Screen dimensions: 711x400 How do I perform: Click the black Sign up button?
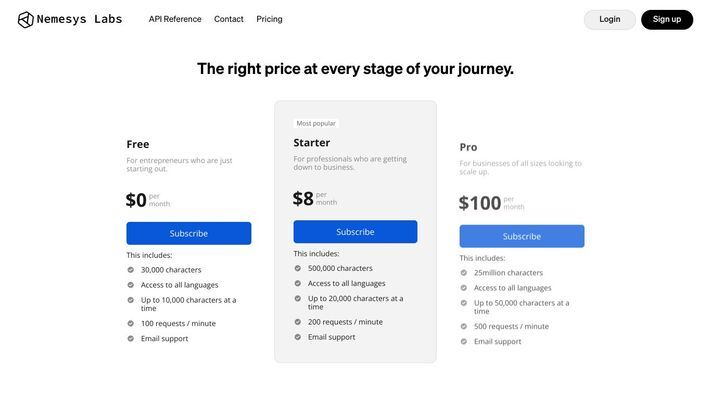tap(667, 20)
